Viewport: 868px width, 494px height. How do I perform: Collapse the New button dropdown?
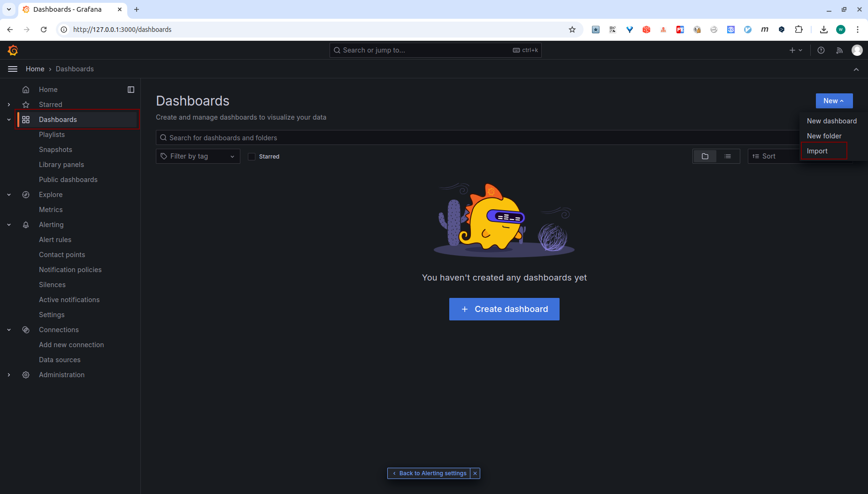[x=834, y=101]
